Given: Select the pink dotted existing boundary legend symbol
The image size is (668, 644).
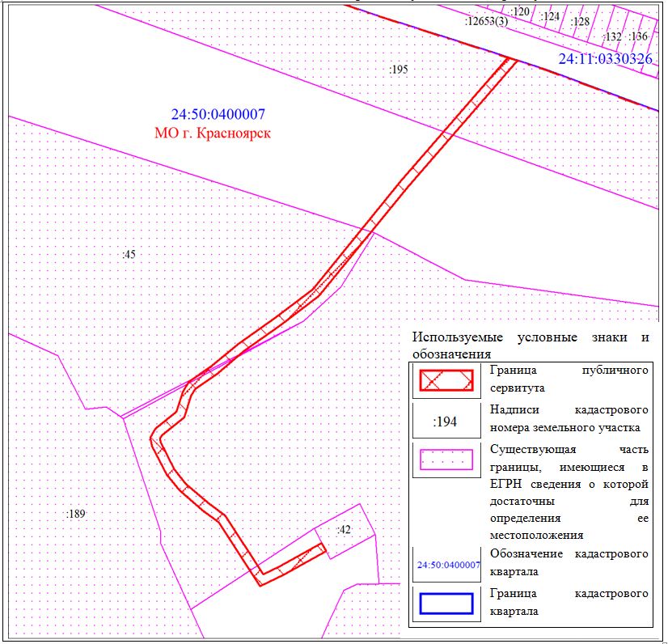Looking at the screenshot, I should (x=445, y=459).
